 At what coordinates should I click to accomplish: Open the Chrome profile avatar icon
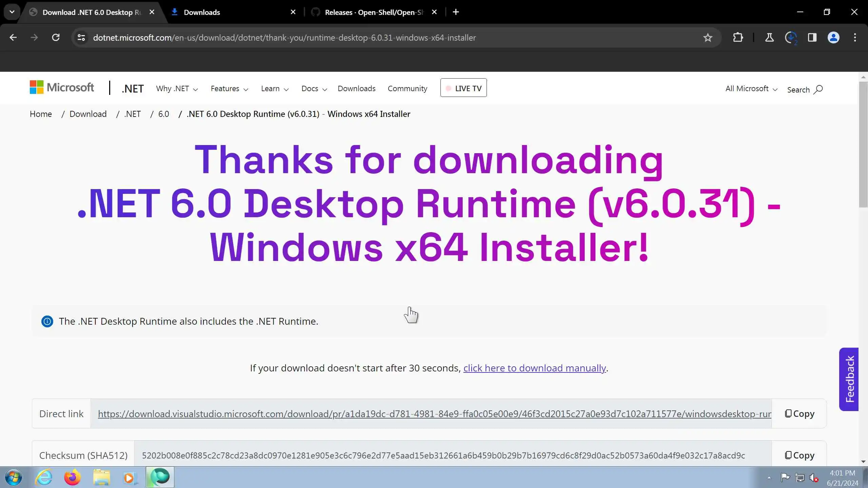[833, 38]
